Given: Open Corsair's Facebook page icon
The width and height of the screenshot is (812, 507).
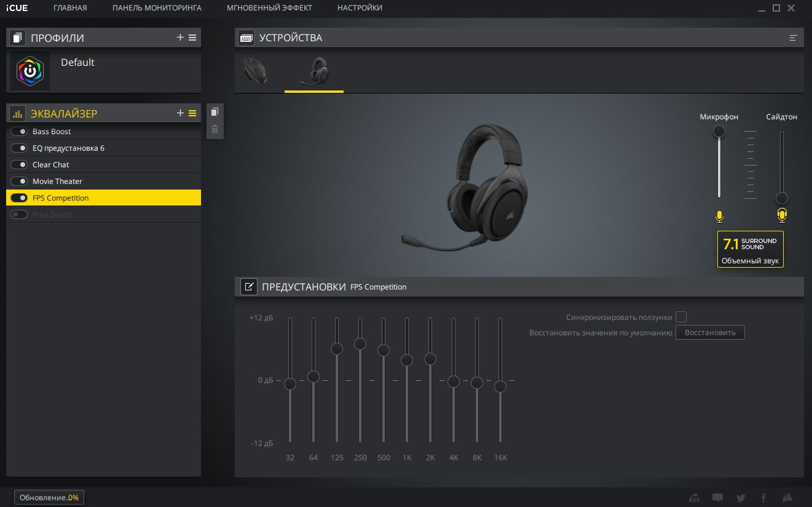Looking at the screenshot, I should [x=764, y=498].
